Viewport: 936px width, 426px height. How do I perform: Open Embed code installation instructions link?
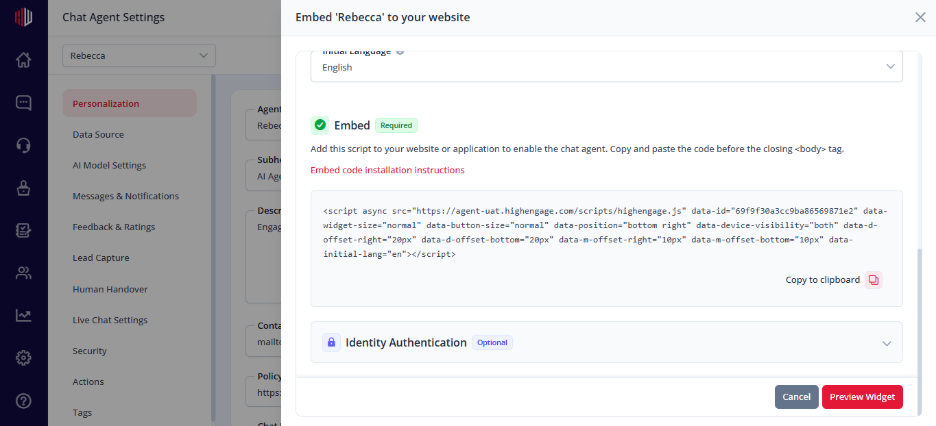coord(387,170)
